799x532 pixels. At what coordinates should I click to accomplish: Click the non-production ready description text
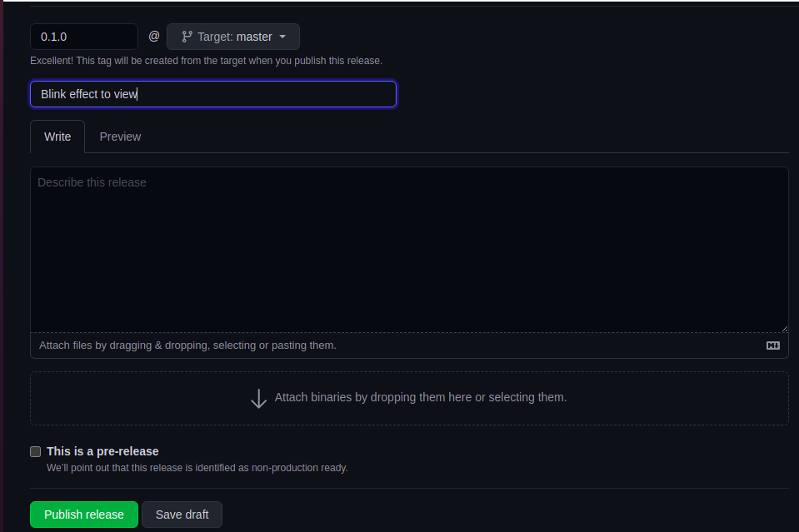click(197, 467)
